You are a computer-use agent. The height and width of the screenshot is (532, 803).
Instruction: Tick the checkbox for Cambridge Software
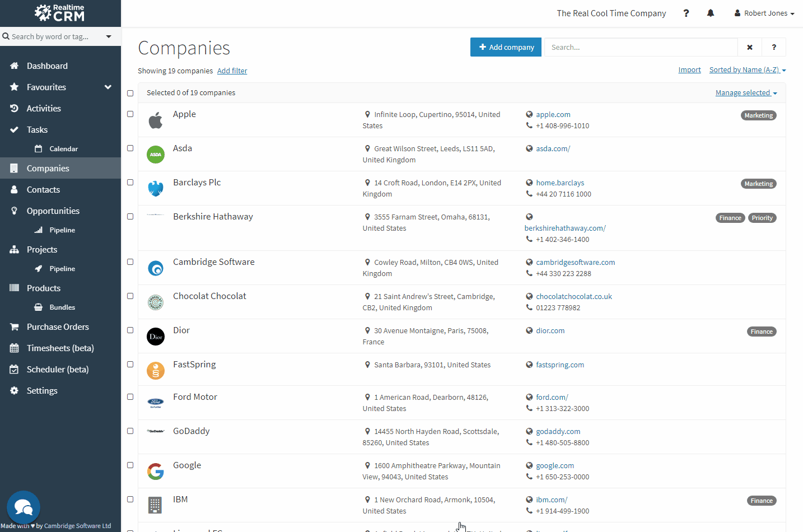(130, 262)
